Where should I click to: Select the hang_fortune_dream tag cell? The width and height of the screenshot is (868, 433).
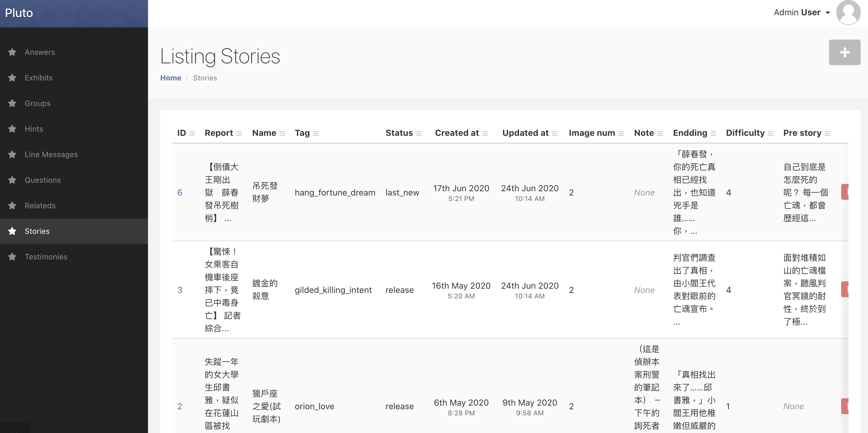(335, 192)
